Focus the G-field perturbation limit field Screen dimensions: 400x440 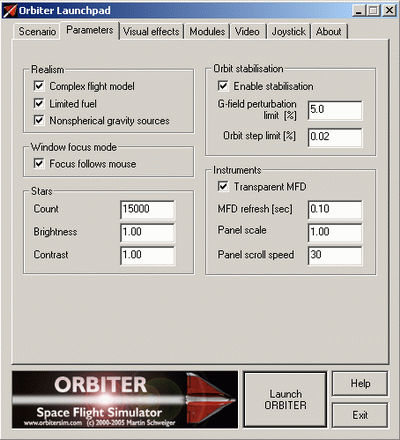[335, 110]
